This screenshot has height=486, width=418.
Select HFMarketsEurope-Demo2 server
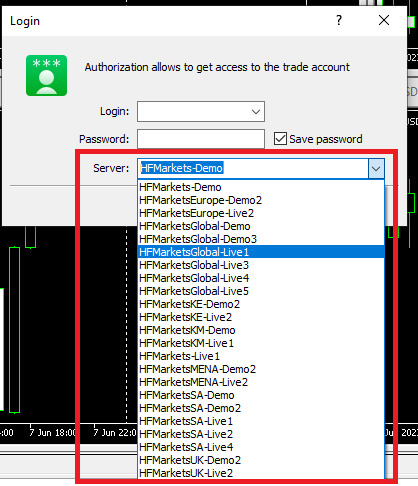pos(261,200)
